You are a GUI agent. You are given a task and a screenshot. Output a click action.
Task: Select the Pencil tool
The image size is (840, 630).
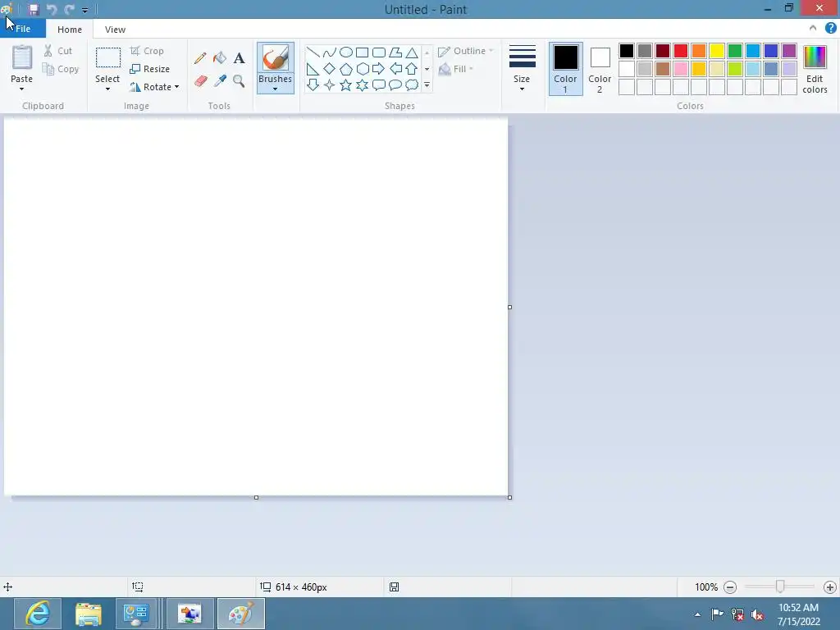[x=200, y=58]
